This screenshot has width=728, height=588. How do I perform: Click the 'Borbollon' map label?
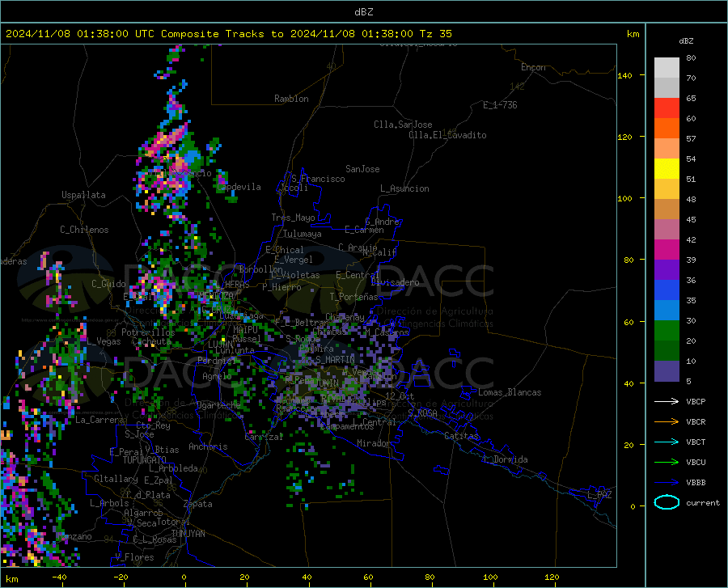click(261, 269)
